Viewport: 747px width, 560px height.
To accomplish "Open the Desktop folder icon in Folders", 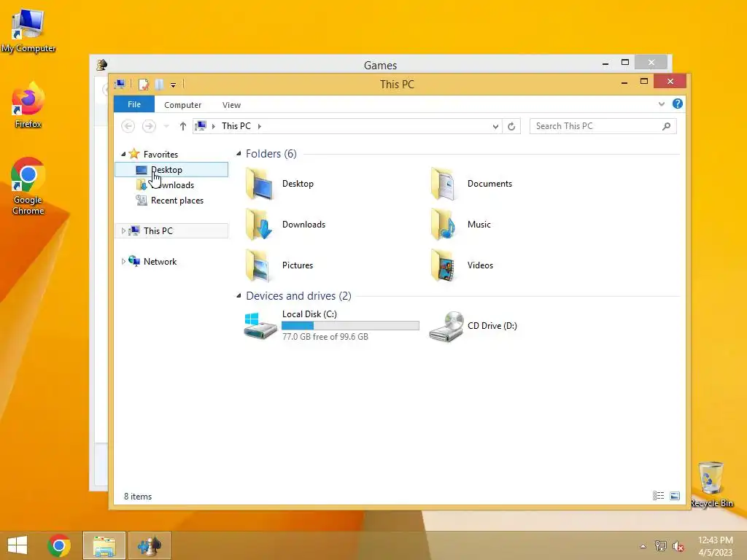I will coord(260,184).
